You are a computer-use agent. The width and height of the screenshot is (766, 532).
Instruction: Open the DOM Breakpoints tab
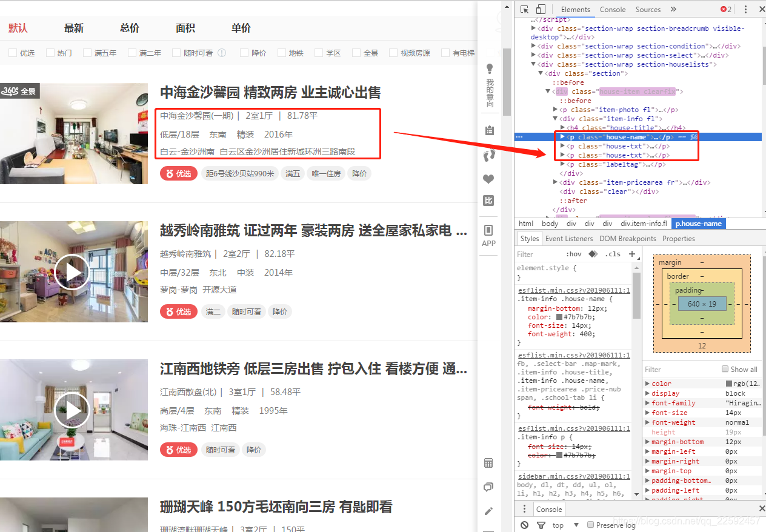(628, 239)
